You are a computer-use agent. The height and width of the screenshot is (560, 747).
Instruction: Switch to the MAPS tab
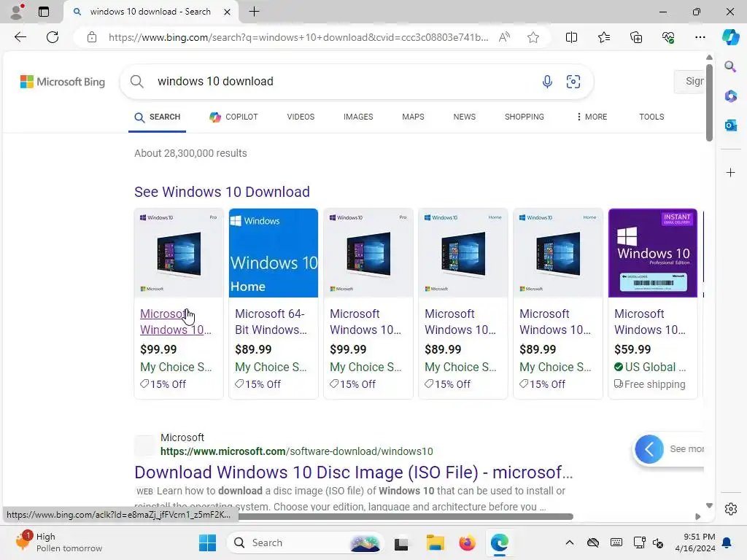tap(413, 117)
